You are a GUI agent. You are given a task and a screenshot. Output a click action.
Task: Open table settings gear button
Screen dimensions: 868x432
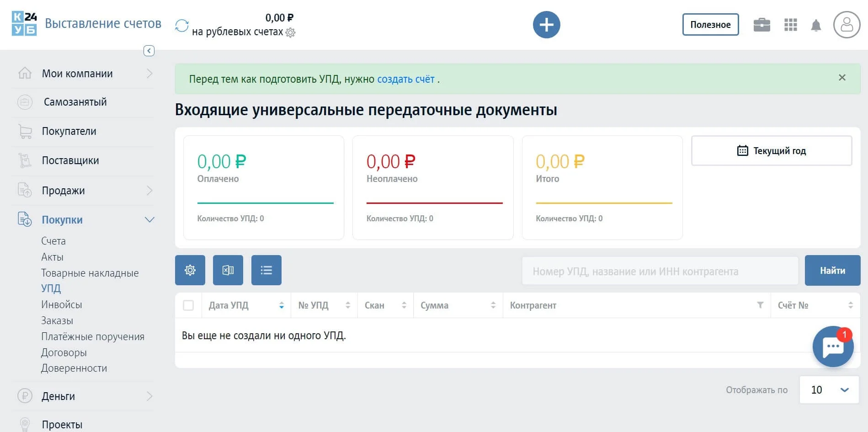coord(190,270)
